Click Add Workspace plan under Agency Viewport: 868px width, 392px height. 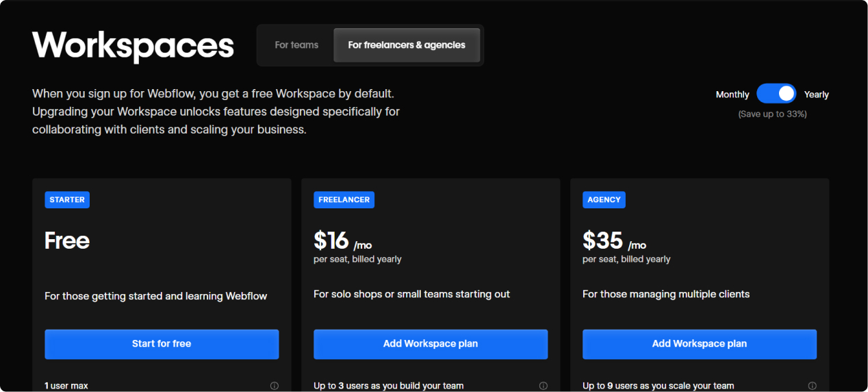coord(700,344)
